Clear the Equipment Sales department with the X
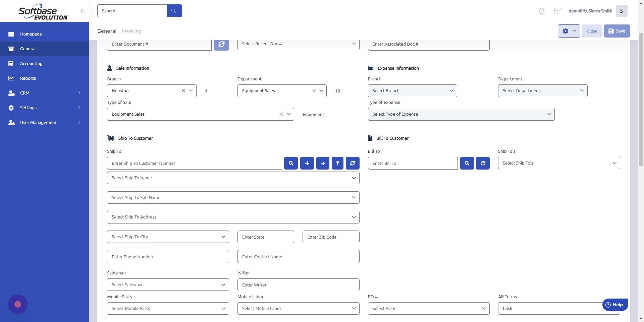Image resolution: width=644 pixels, height=322 pixels. (x=314, y=90)
